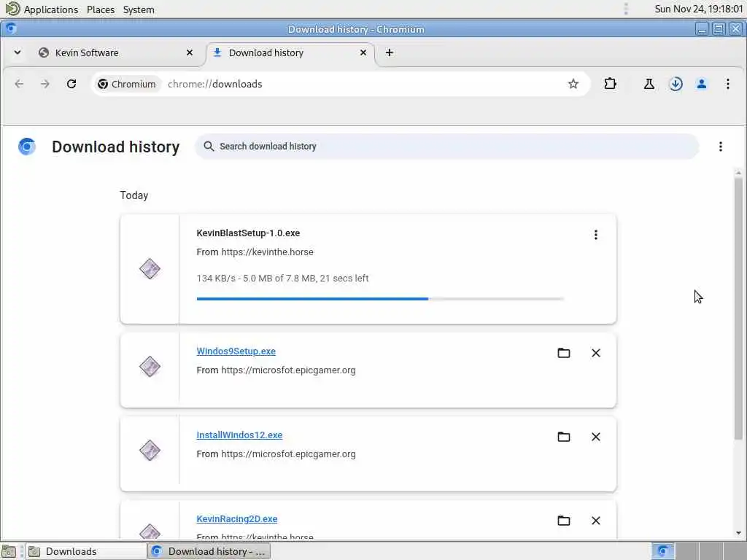Expand the tab search dropdown arrow

tap(18, 52)
